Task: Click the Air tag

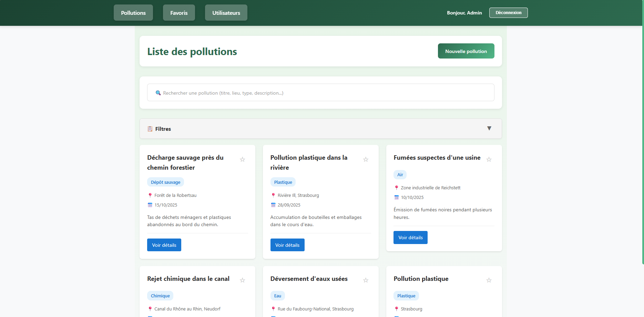Action: (400, 175)
